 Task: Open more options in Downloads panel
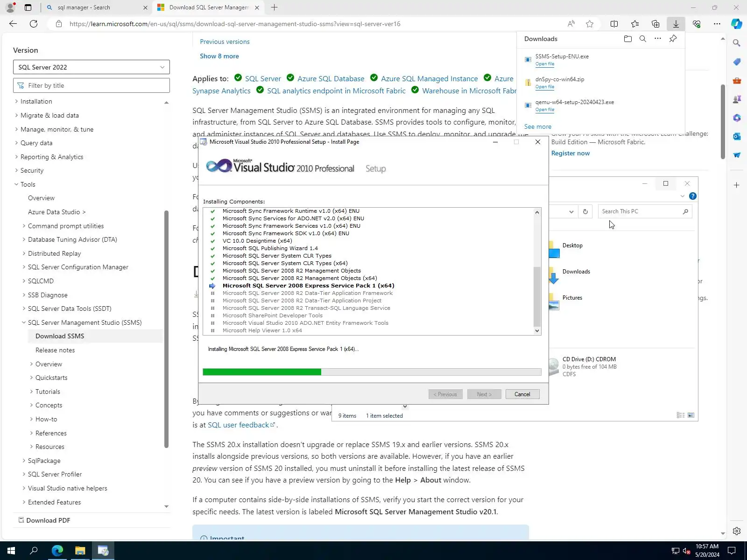[x=658, y=39]
